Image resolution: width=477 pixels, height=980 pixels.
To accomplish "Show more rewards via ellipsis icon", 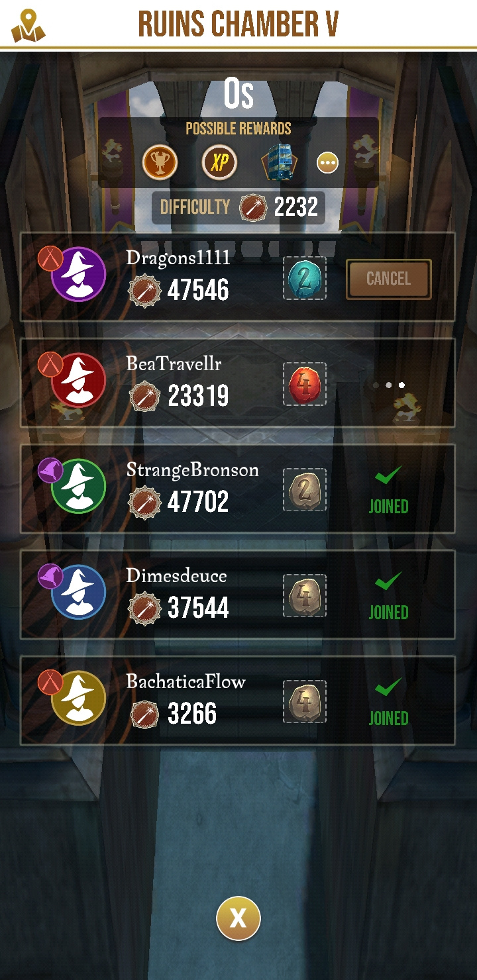I will pos(327,162).
